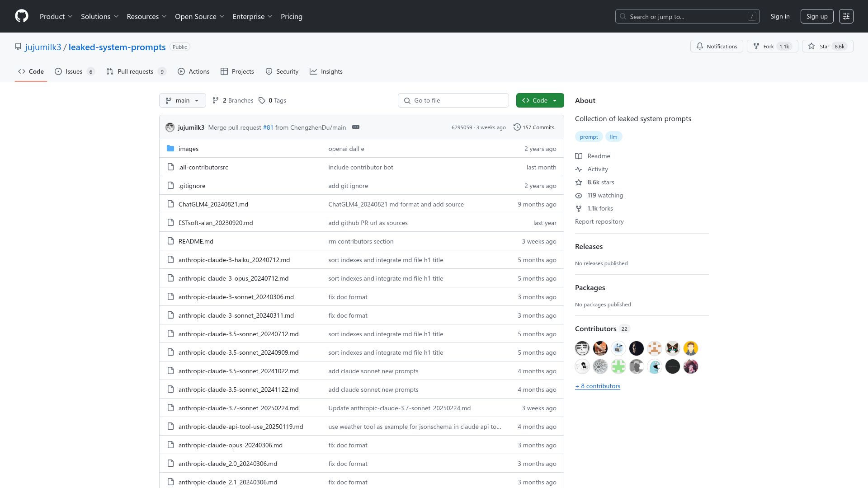Focus the Search or jump to field
This screenshot has height=488, width=868.
click(x=687, y=17)
